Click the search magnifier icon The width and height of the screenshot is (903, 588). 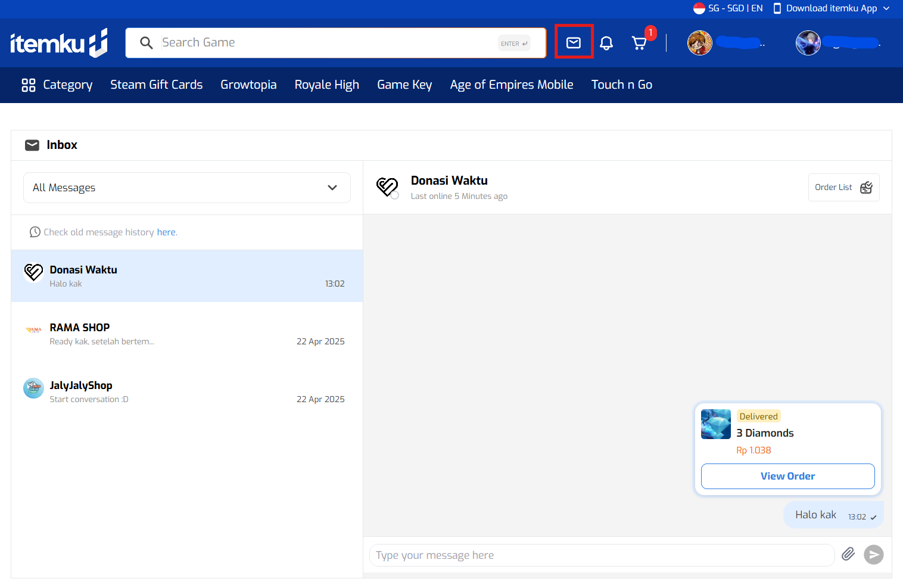point(146,43)
